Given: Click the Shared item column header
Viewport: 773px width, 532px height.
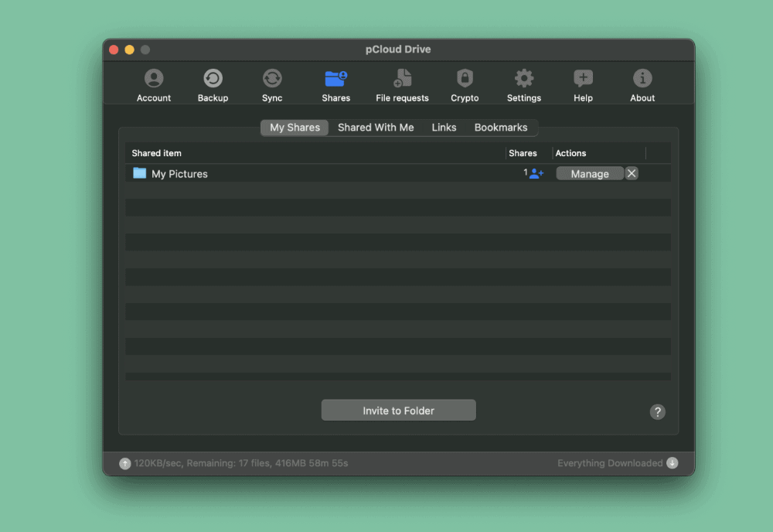Looking at the screenshot, I should [156, 153].
